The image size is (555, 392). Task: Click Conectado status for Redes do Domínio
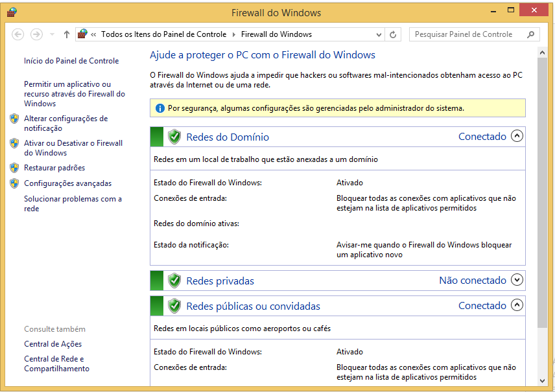pos(482,137)
